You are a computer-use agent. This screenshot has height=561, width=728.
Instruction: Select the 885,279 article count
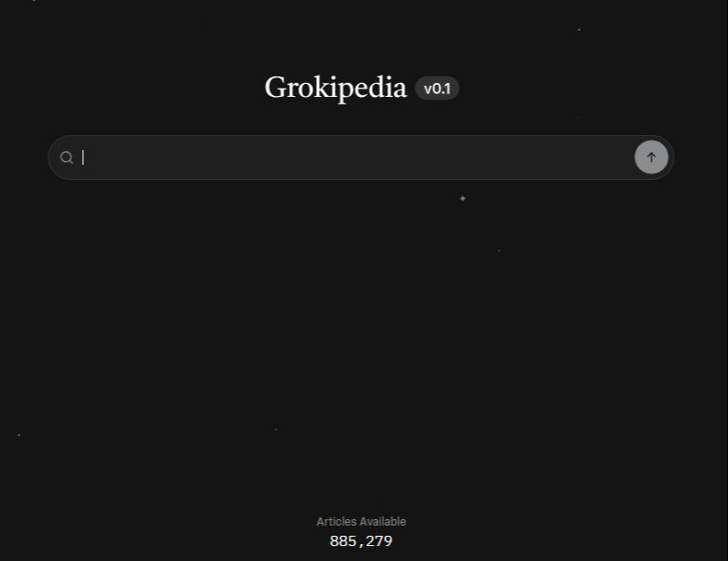362,541
